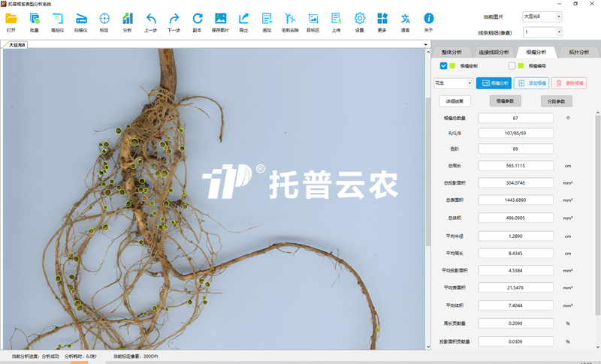601x364 pixels.
Task: Open the 线条粗细(像素) dropdown
Action: (x=558, y=32)
